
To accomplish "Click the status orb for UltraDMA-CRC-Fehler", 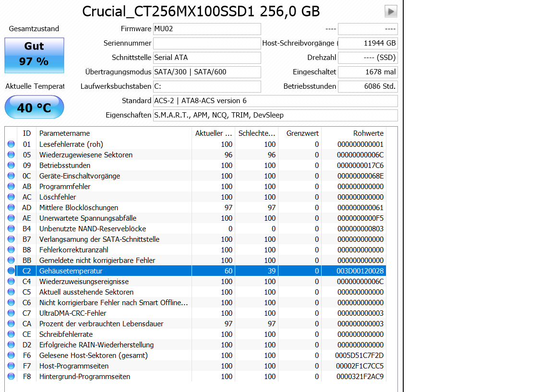I will 12,313.
